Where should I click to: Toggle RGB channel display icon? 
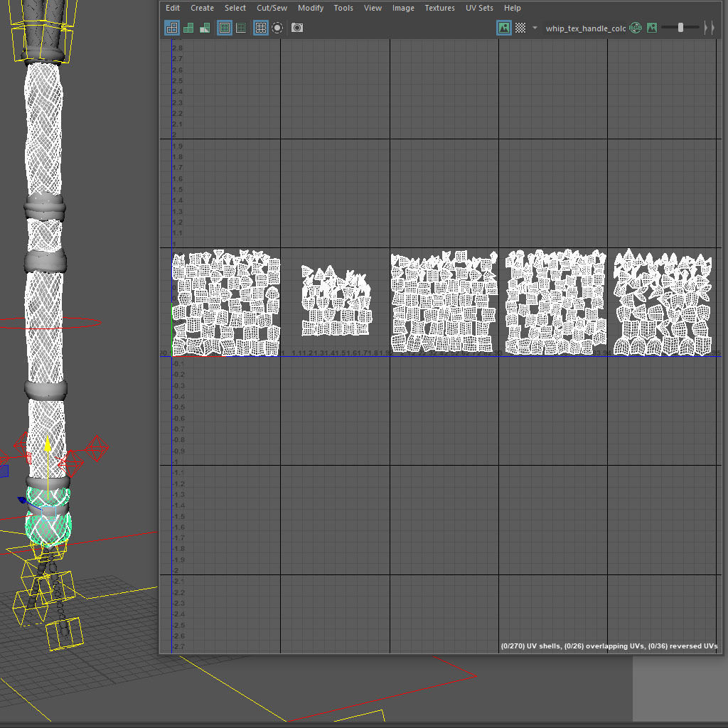click(x=635, y=28)
